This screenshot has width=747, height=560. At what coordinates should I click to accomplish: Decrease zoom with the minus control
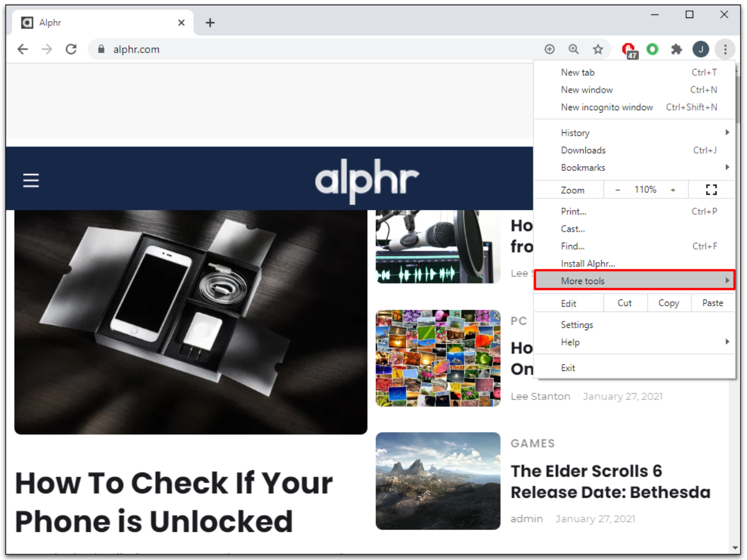tap(617, 189)
